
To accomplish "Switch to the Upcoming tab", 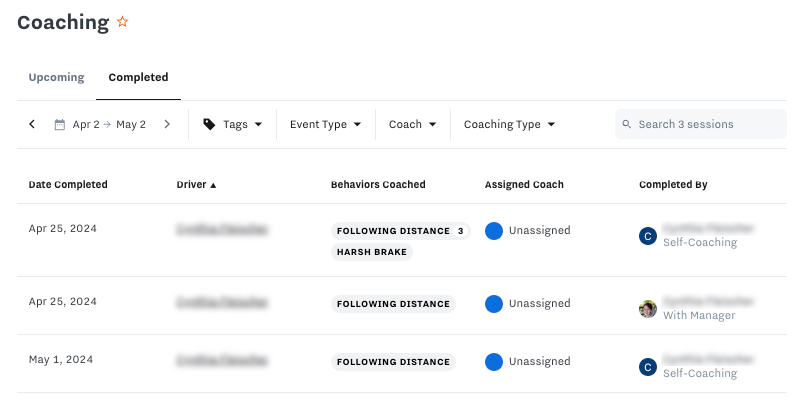I will coord(56,77).
